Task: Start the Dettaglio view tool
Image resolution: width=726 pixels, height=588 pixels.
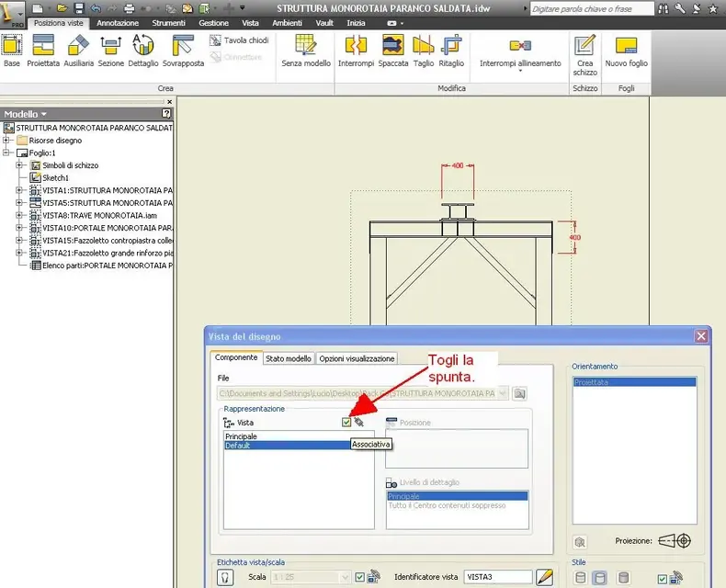Action: (x=143, y=51)
